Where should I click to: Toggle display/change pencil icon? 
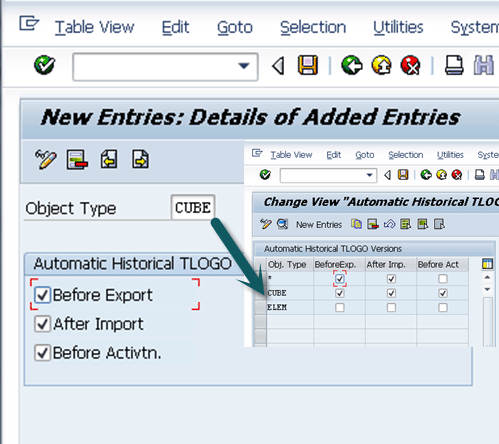click(x=46, y=160)
